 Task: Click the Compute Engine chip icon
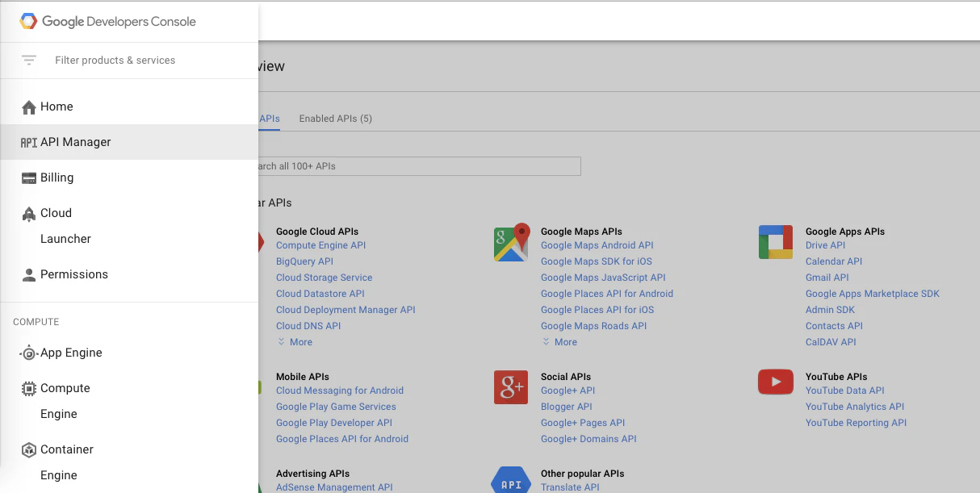click(29, 388)
